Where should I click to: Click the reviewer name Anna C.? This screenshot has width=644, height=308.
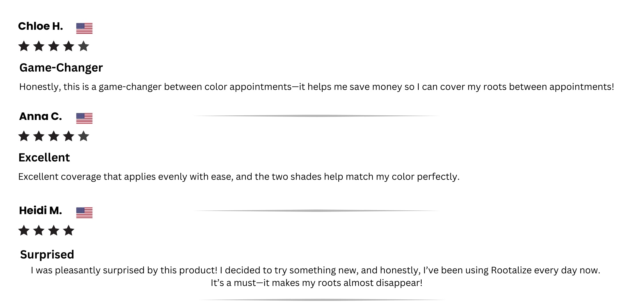tap(40, 117)
